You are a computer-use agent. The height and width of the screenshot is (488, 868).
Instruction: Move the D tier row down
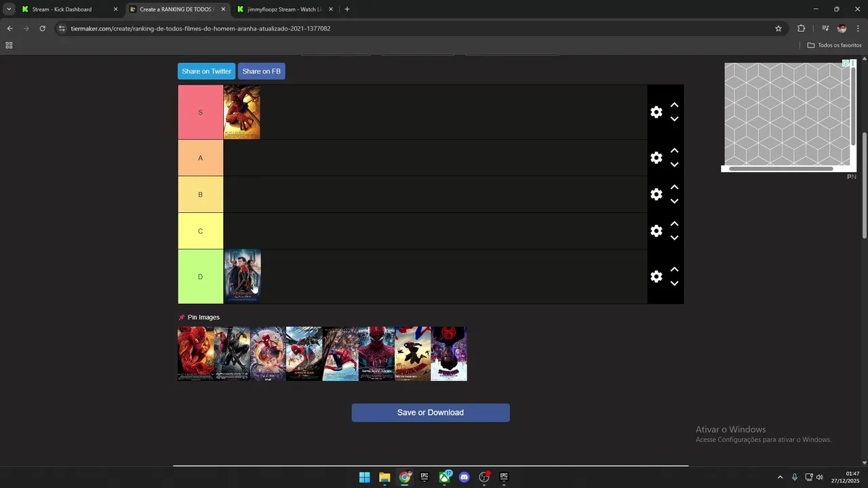(674, 283)
